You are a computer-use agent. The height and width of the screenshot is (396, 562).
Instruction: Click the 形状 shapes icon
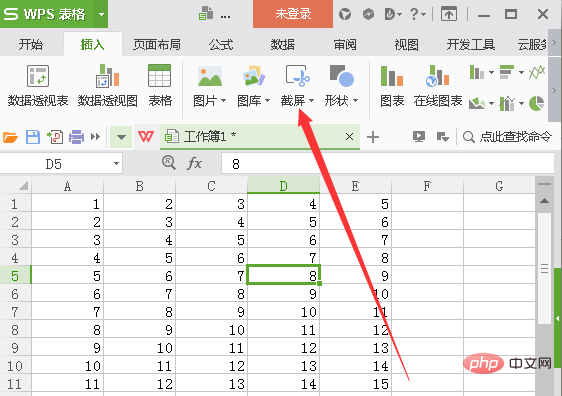click(x=342, y=76)
